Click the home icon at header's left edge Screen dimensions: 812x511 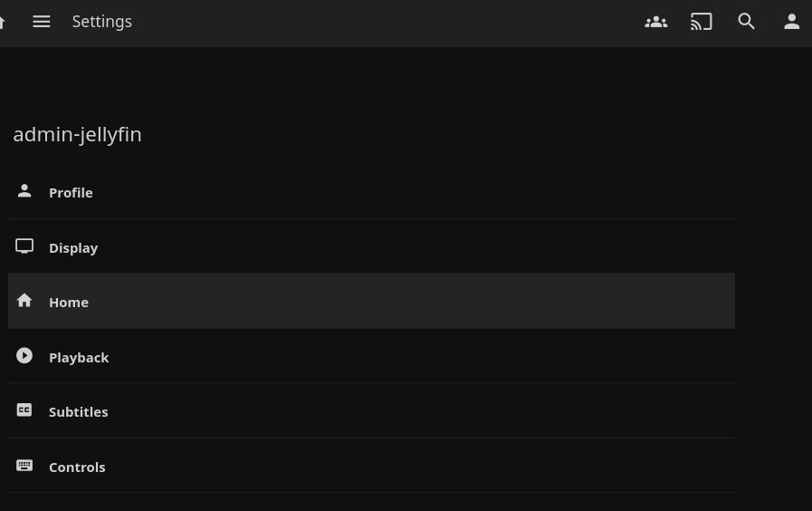[3, 22]
